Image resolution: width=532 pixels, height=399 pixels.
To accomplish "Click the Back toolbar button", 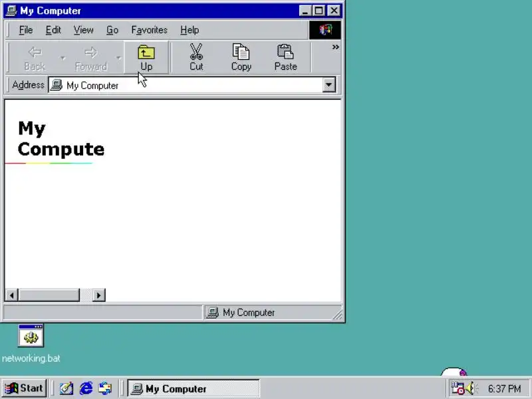I will 35,58.
